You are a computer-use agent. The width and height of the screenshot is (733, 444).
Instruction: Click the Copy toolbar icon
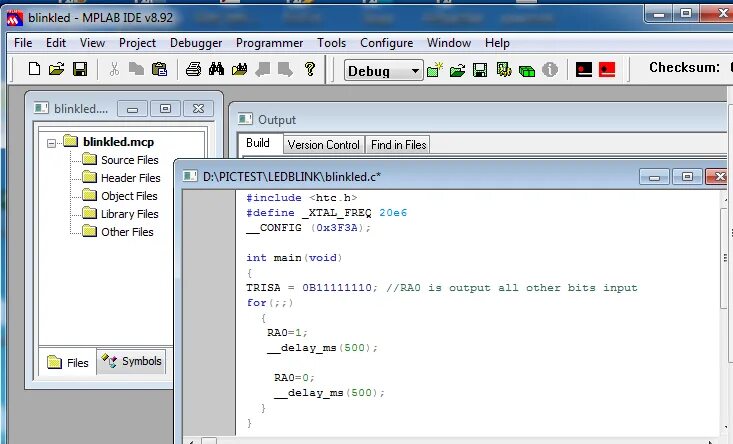pos(136,69)
